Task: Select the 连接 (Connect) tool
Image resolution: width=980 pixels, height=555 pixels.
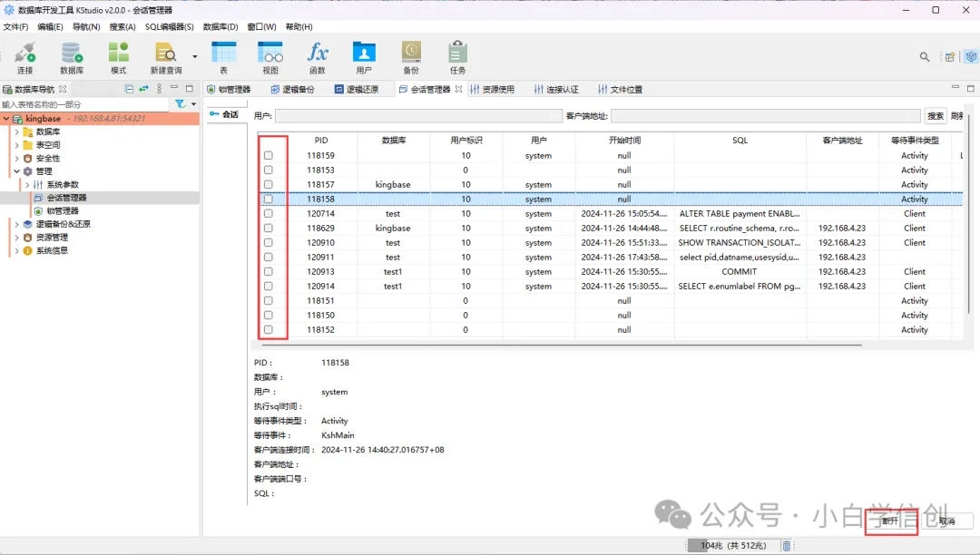Action: pyautogui.click(x=24, y=57)
